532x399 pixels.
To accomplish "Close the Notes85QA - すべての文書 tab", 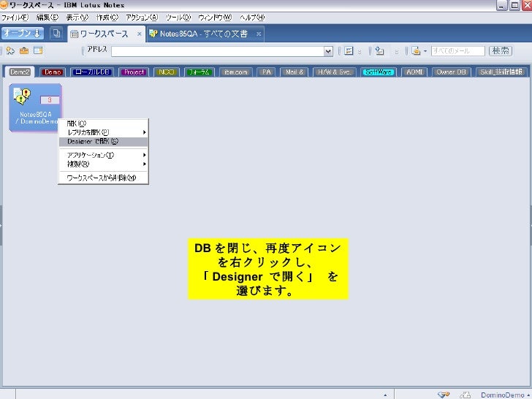I will pos(259,34).
